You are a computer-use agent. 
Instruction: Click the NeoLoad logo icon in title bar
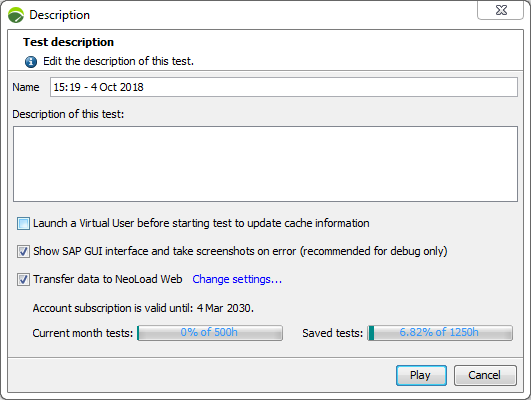[16, 15]
